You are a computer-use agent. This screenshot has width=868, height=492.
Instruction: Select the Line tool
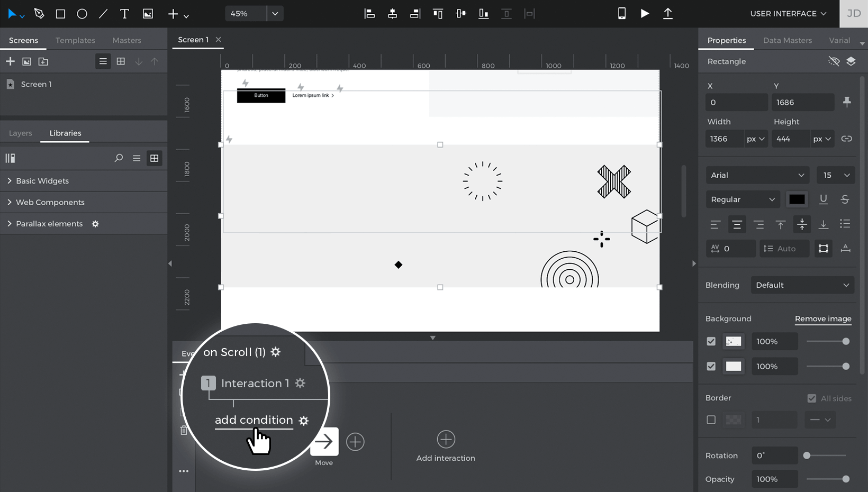pyautogui.click(x=103, y=14)
